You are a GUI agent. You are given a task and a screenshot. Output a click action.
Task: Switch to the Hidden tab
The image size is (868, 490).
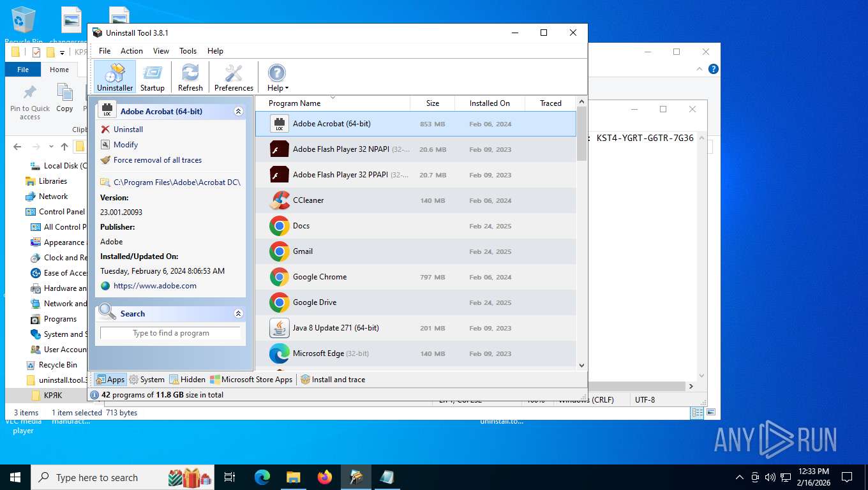(188, 380)
